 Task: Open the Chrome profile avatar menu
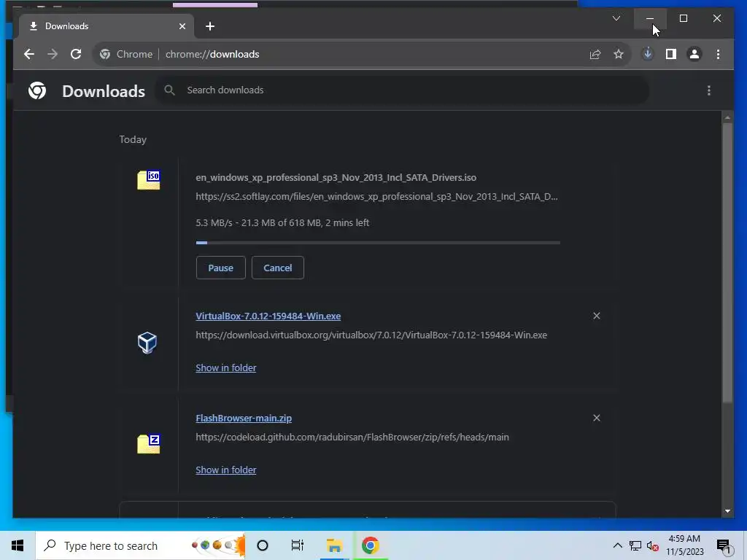(694, 54)
